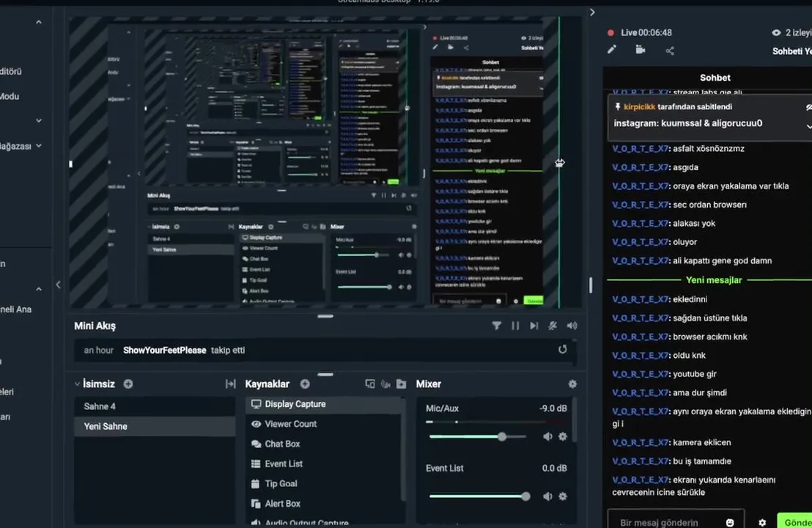Skip to the next alert in Mini Akış
Image resolution: width=812 pixels, height=528 pixels.
click(x=534, y=326)
